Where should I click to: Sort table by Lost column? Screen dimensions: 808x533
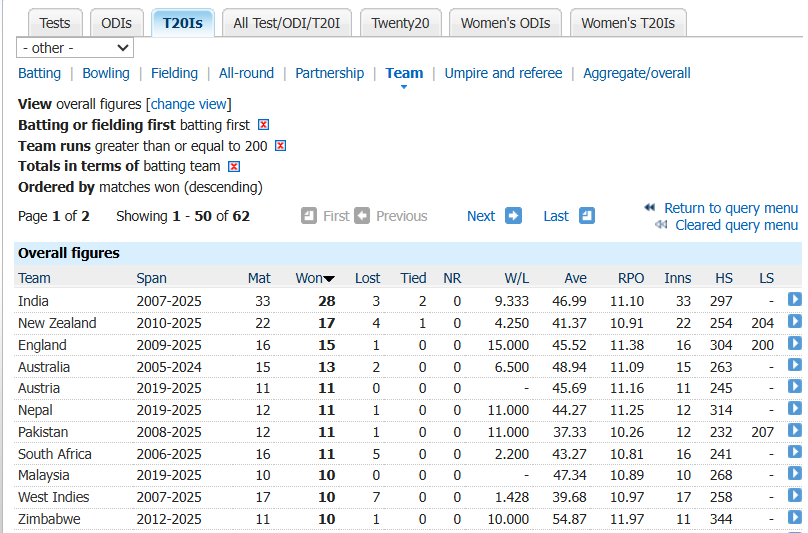[x=367, y=278]
